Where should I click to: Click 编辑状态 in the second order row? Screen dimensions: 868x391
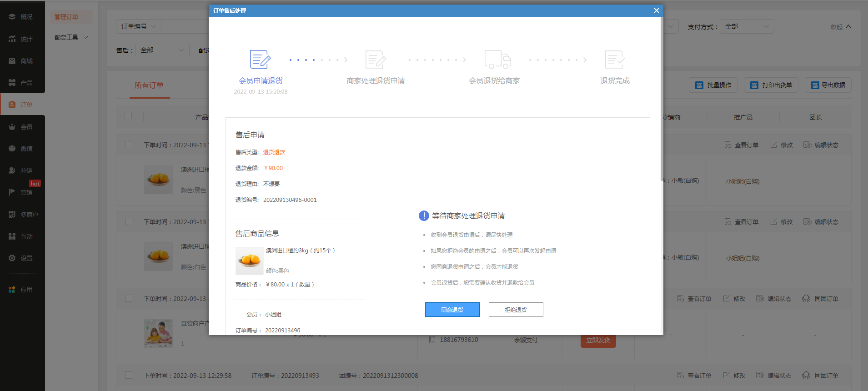pos(821,222)
